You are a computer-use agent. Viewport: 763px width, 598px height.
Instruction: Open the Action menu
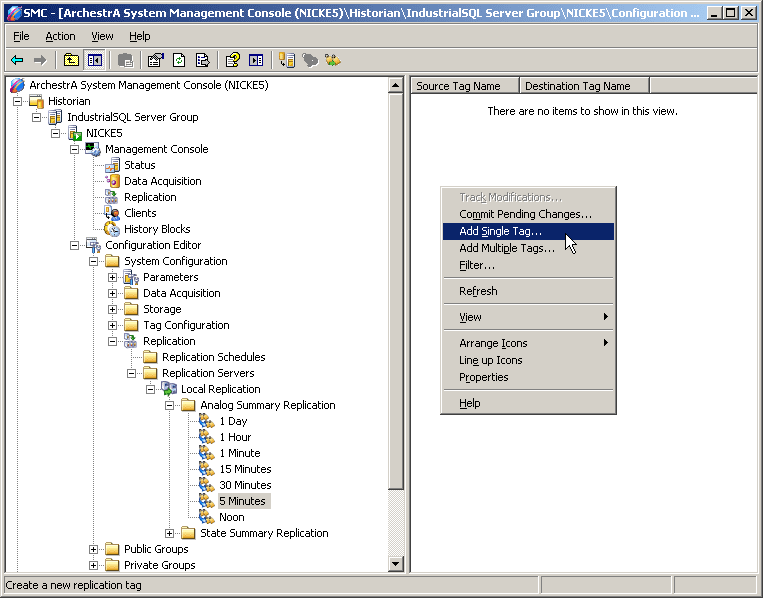point(60,36)
